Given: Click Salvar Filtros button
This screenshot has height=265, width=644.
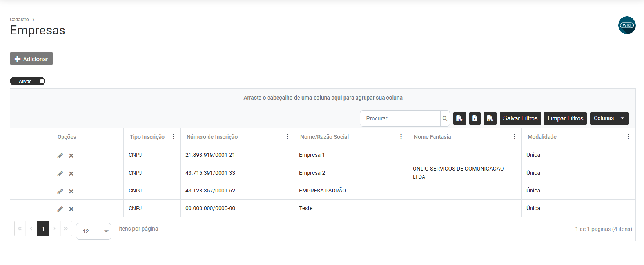Looking at the screenshot, I should 520,118.
